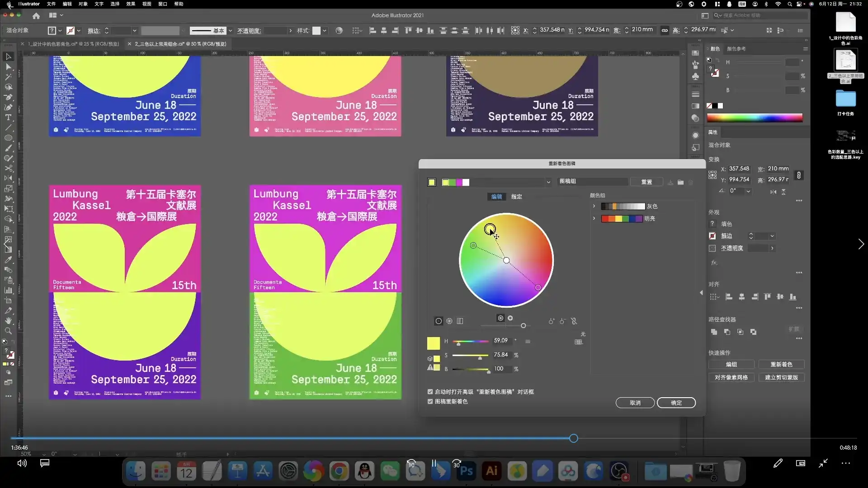Toggle the 不透明度 checkbox in appearance panel
Screen dimensions: 868x488
click(x=712, y=248)
